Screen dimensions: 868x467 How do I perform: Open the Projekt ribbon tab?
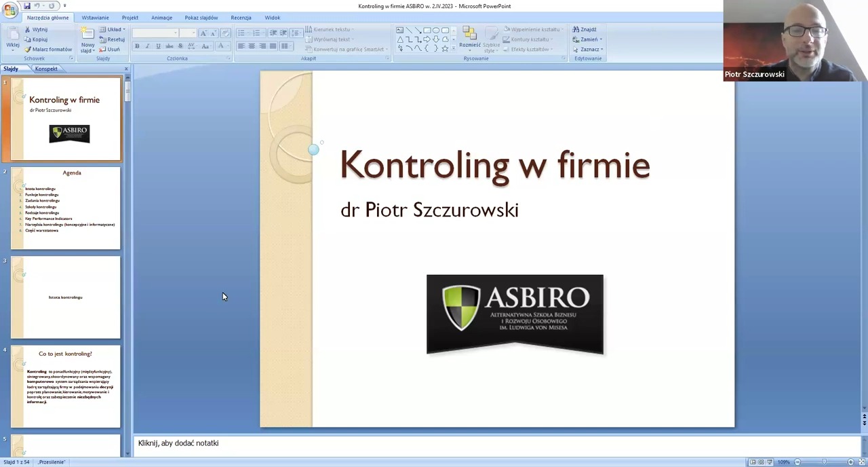[x=130, y=18]
